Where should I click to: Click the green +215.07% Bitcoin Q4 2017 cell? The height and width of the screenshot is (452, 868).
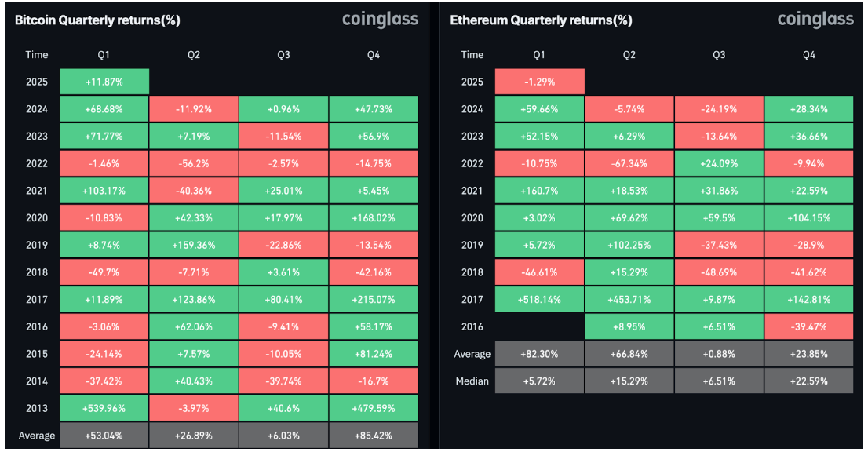pos(374,300)
